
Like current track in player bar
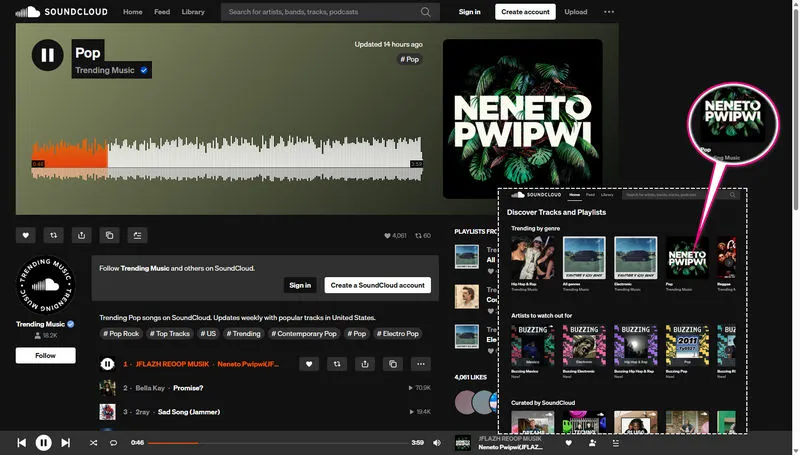pyautogui.click(x=568, y=443)
